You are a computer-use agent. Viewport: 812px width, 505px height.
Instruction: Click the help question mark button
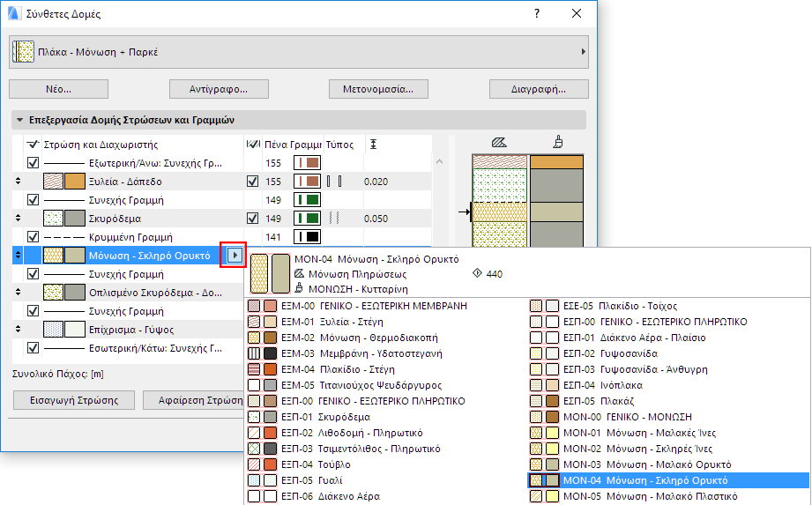pos(537,13)
